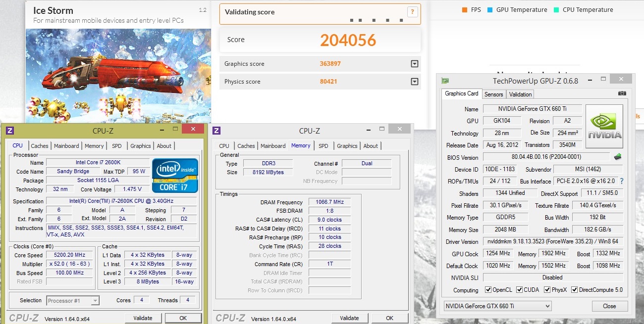Image resolution: width=644 pixels, height=324 pixels.
Task: Toggle the CUDA checkbox
Action: (x=520, y=290)
